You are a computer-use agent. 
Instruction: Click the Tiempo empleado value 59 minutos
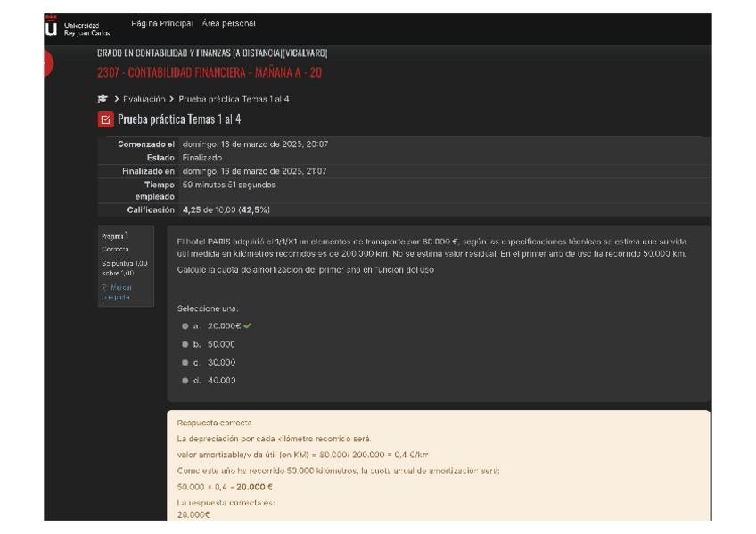[229, 185]
